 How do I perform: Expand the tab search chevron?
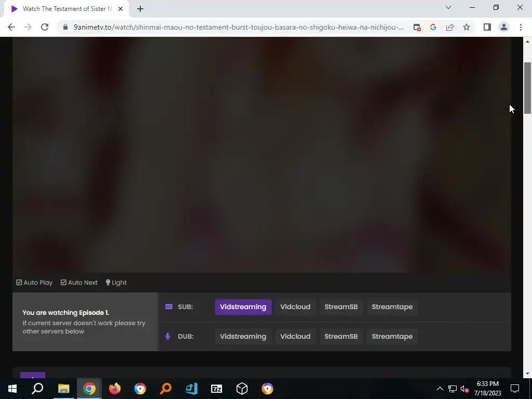click(x=448, y=7)
